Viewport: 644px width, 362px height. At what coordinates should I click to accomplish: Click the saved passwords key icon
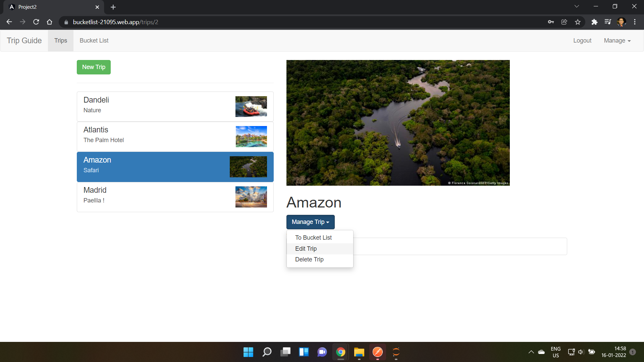click(x=551, y=22)
